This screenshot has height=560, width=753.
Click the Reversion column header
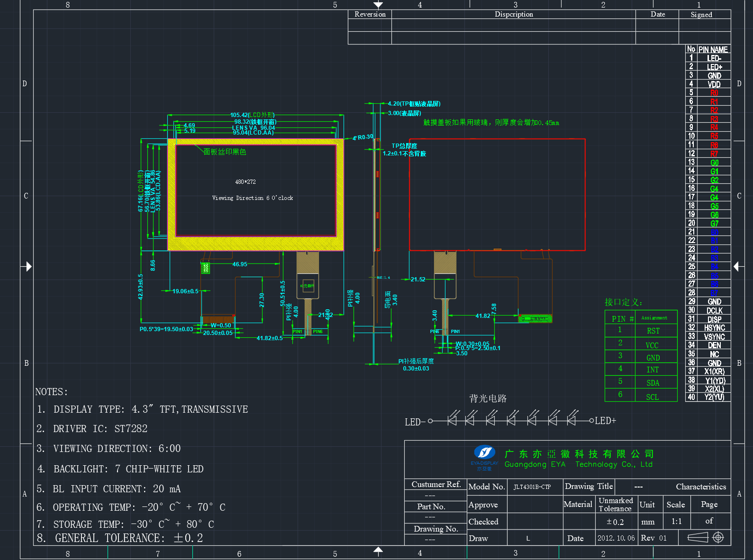[x=370, y=14]
